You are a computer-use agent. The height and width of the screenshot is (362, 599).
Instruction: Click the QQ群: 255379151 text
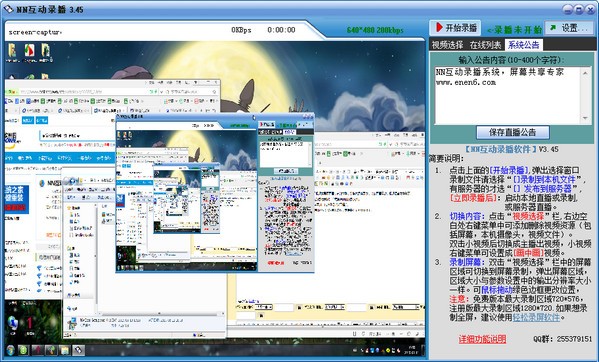(563, 339)
